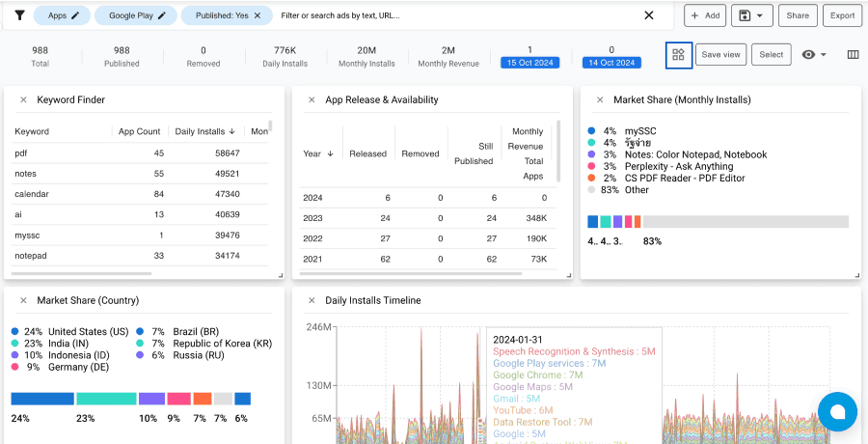Clear the search bar with X icon
868x444 pixels.
tap(649, 15)
